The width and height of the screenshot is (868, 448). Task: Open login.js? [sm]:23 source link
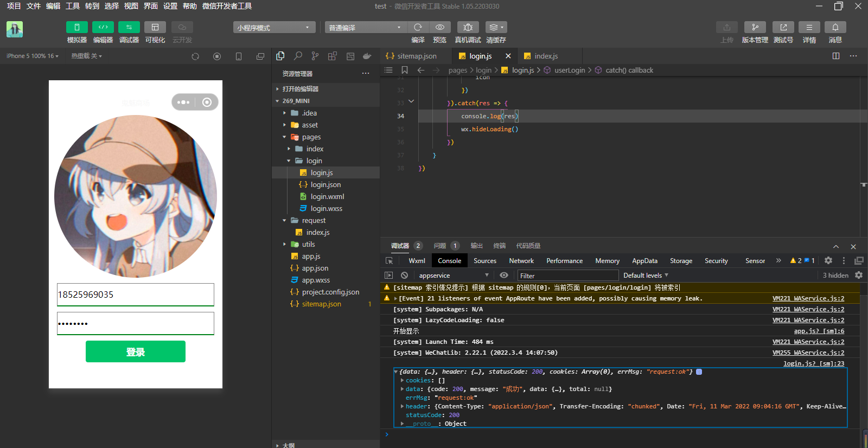point(814,363)
